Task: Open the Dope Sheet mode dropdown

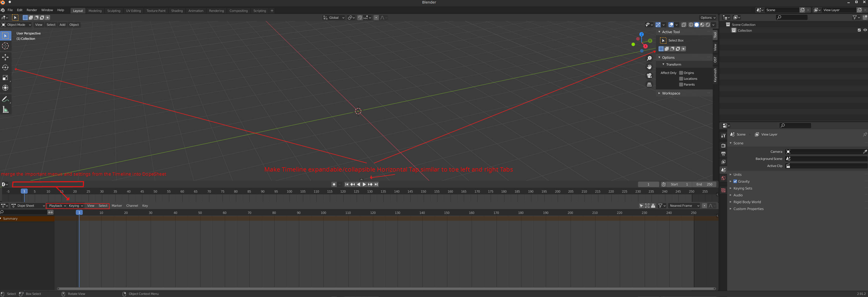Action: [28, 206]
